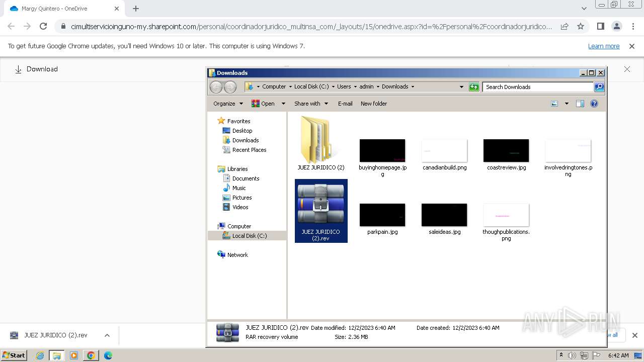Open Recent Places in navigation pane
Image resolution: width=644 pixels, height=362 pixels.
coord(245,150)
